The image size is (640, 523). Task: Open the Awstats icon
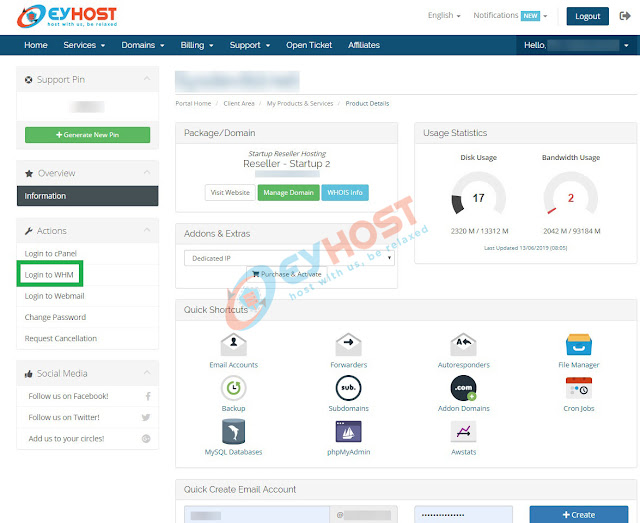[x=463, y=432]
